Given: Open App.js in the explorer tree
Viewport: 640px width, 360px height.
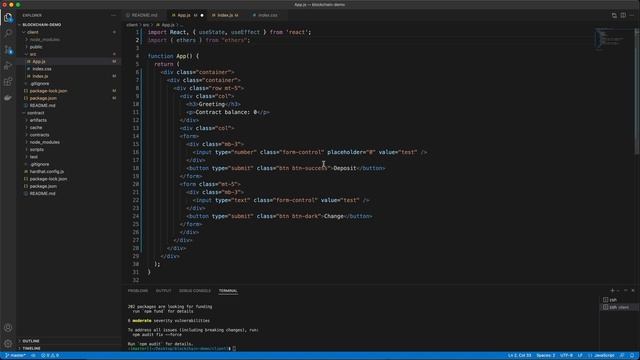Looking at the screenshot, I should tap(69, 61).
